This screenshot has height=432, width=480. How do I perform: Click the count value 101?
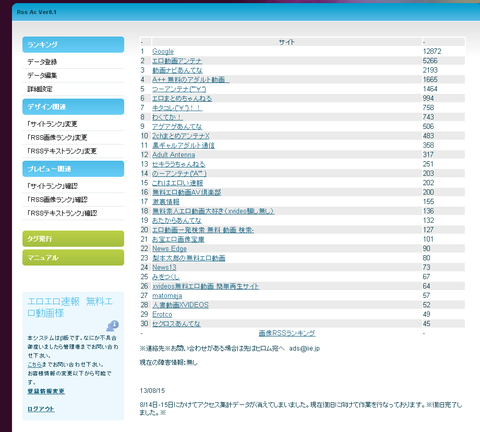click(x=428, y=239)
